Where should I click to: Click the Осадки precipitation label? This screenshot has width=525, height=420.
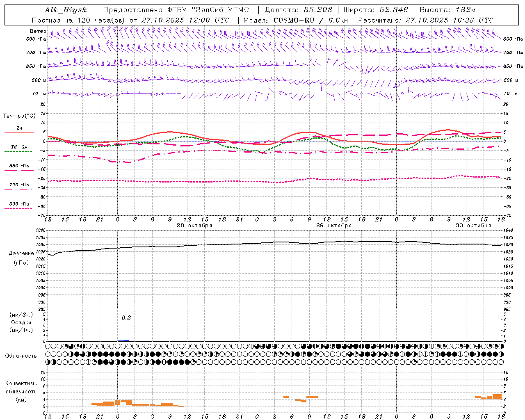pyautogui.click(x=21, y=322)
